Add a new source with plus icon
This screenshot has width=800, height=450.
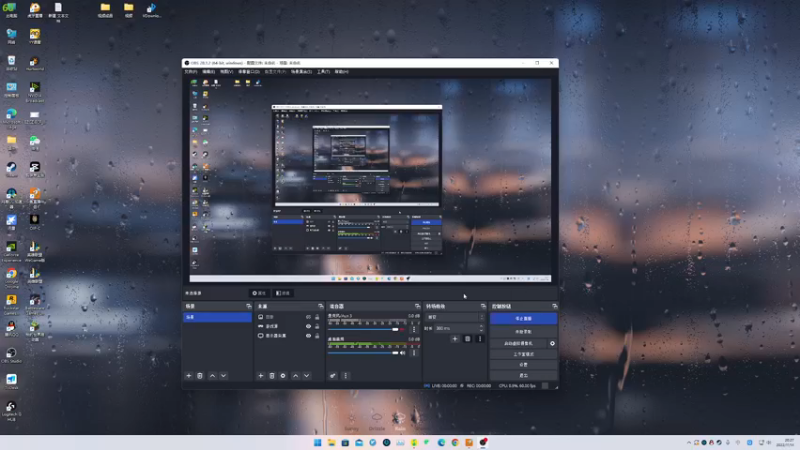pos(261,376)
